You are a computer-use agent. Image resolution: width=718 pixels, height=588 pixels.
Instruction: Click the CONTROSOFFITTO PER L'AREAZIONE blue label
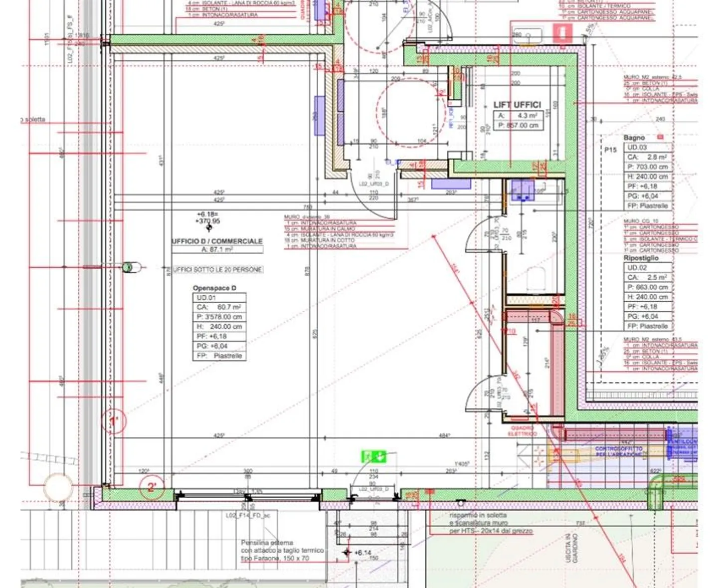[x=620, y=452]
